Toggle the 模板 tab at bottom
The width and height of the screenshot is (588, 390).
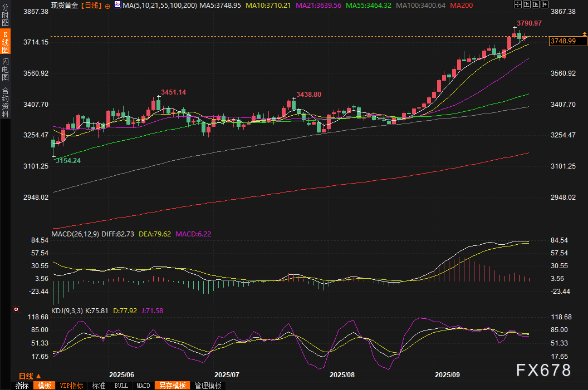[x=44, y=386]
